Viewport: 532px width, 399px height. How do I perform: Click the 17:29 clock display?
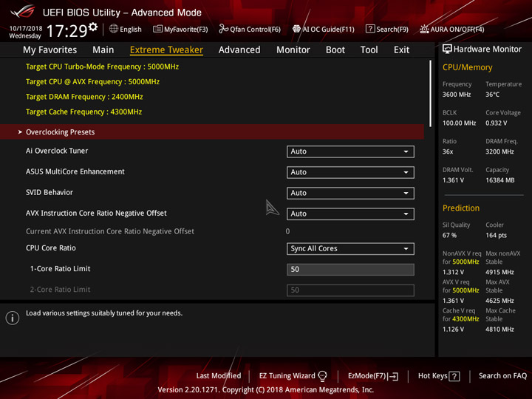[66, 30]
